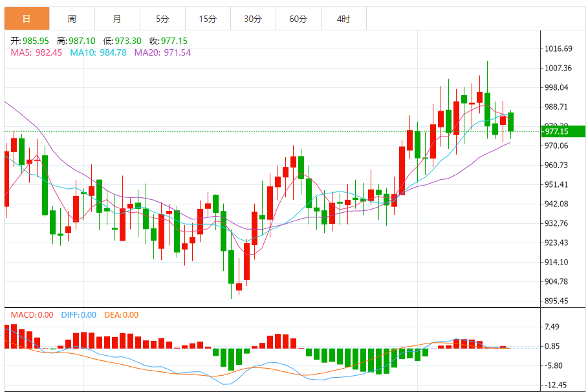Screen dimensions: 588x392
Task: Click the 0.85 MACD axis label
Action: [x=552, y=346]
